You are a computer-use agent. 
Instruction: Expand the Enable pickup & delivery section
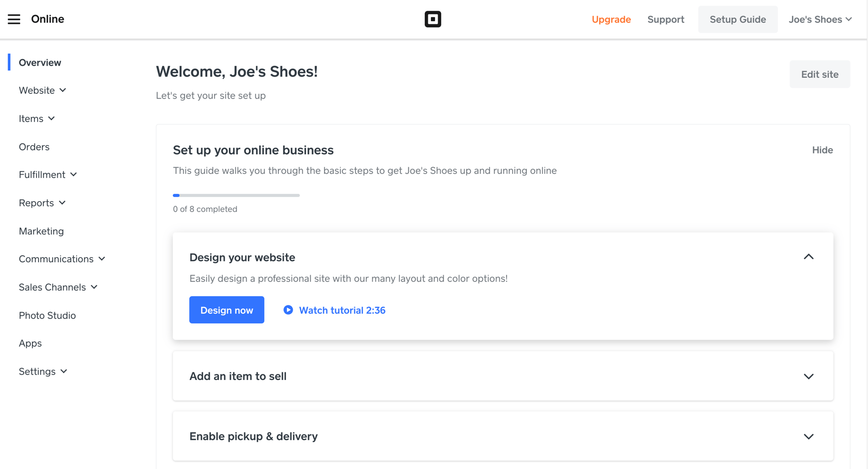point(808,437)
